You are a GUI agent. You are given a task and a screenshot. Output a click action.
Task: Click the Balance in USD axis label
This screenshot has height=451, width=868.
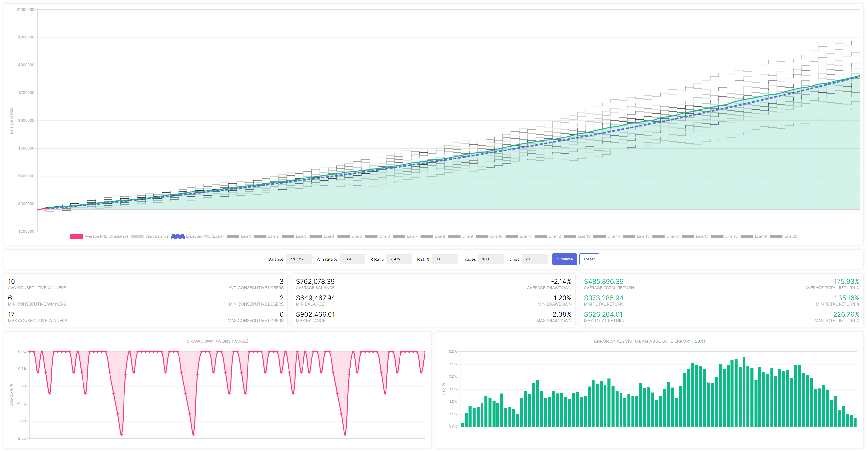click(11, 121)
